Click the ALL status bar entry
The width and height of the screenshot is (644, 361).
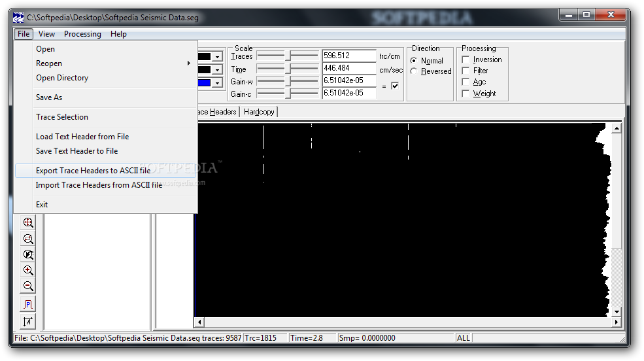[x=464, y=338]
